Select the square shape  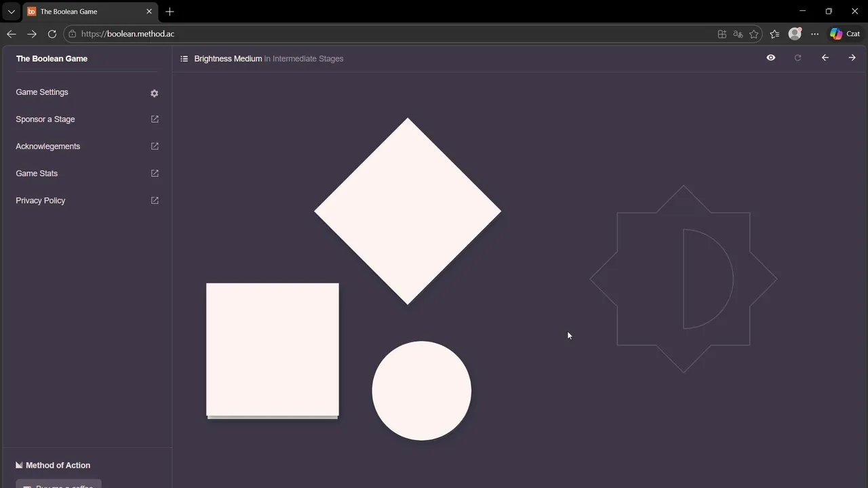point(273,350)
